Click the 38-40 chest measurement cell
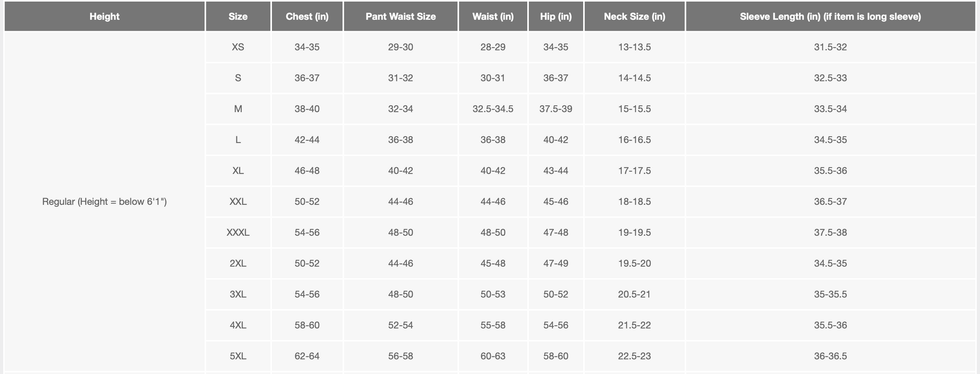The image size is (980, 374). click(307, 109)
